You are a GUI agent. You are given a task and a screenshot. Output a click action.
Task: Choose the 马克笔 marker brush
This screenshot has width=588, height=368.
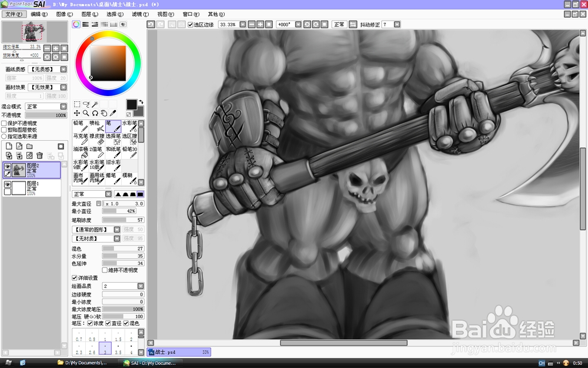coord(81,139)
